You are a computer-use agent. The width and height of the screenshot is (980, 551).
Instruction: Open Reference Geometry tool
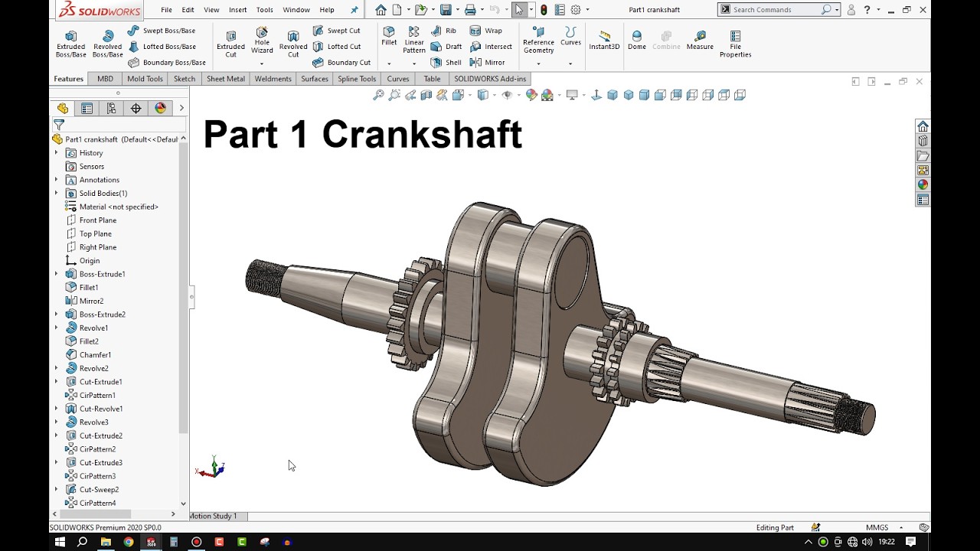pos(538,40)
